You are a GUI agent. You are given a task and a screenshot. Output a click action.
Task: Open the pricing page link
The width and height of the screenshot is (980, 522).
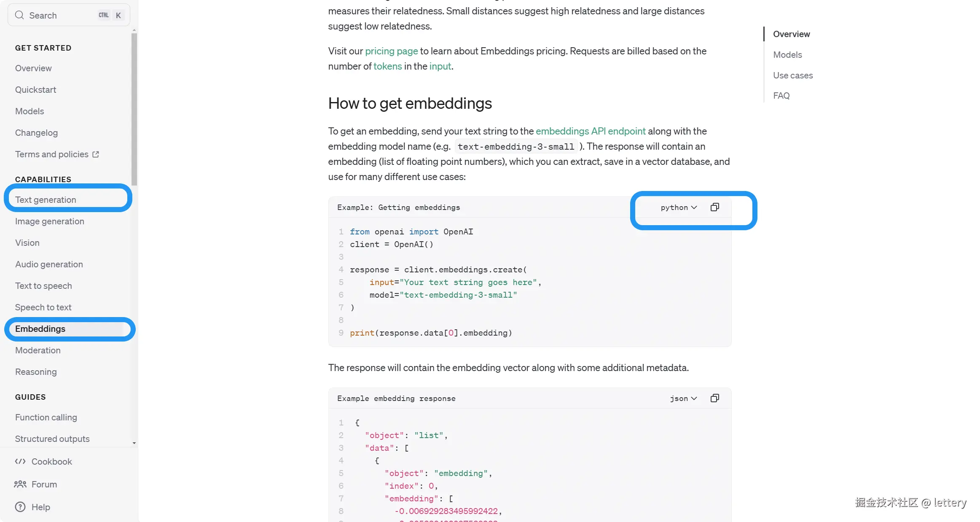(x=391, y=51)
